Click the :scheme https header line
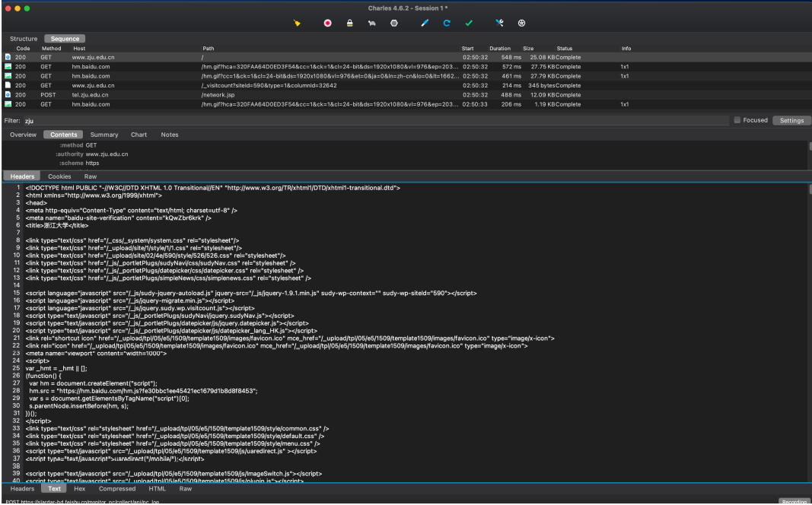 (78, 163)
